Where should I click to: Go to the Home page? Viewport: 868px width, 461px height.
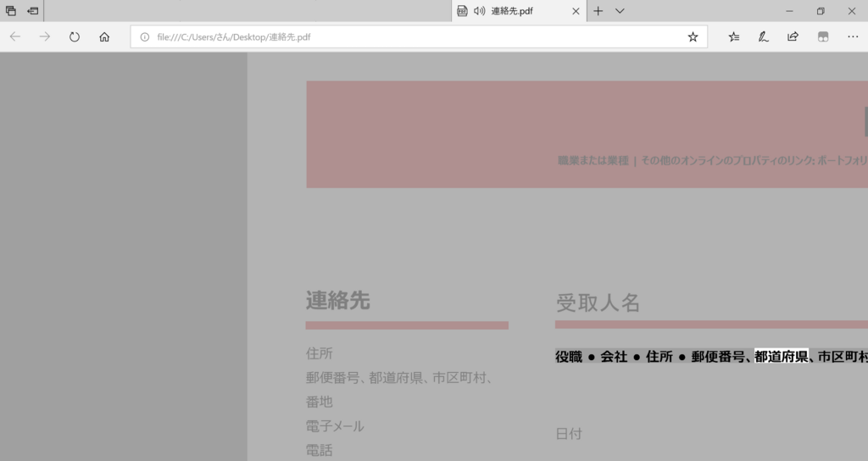104,36
